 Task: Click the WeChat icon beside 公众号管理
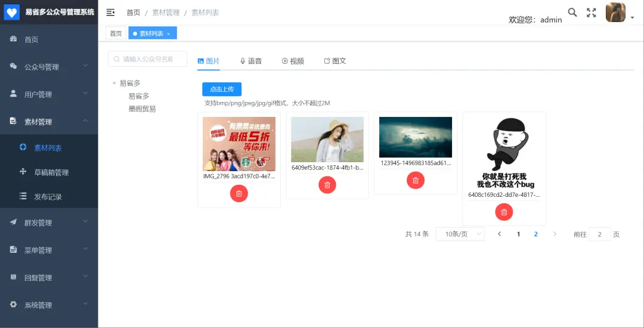pyautogui.click(x=13, y=66)
